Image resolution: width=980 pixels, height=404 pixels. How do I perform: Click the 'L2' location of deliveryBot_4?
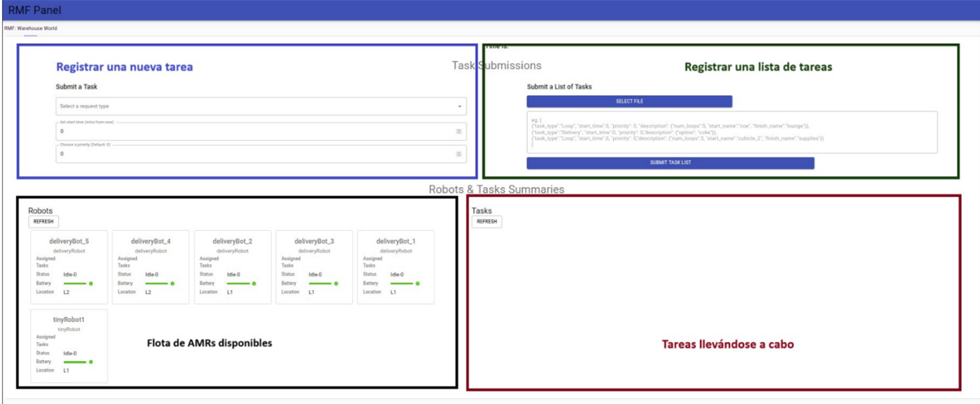[x=148, y=292]
